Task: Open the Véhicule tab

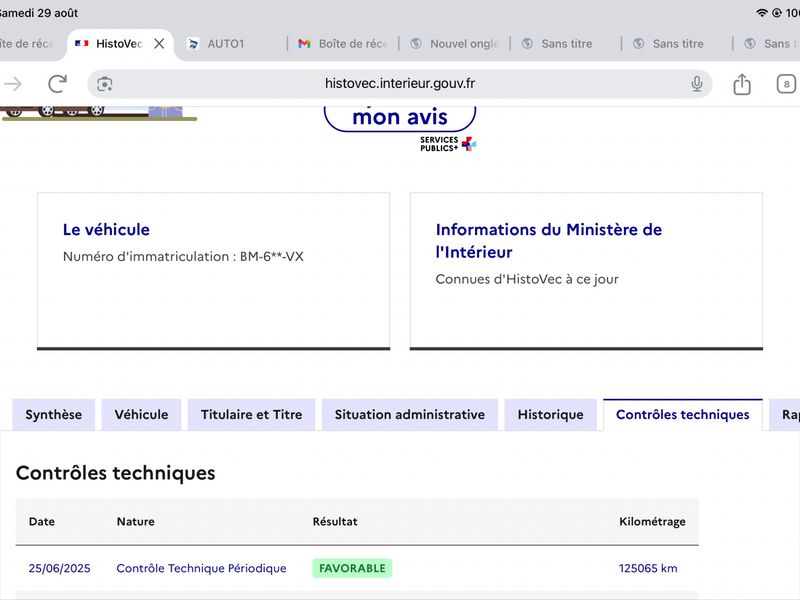Action: (x=141, y=415)
